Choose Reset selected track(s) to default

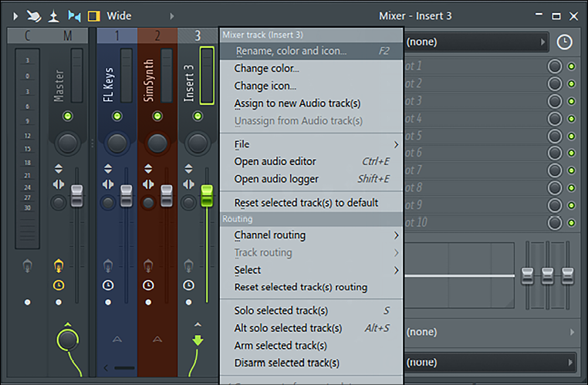pos(312,203)
